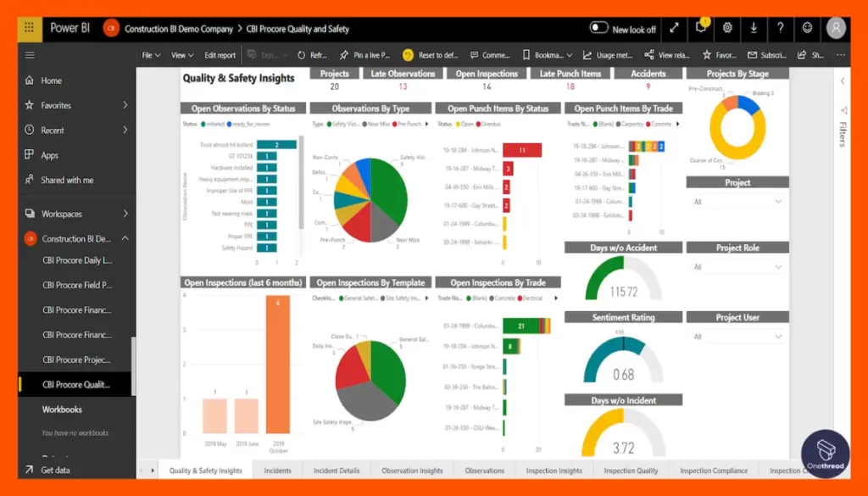This screenshot has width=868, height=496.
Task: Click Subscribe envelope button
Action: coord(766,55)
